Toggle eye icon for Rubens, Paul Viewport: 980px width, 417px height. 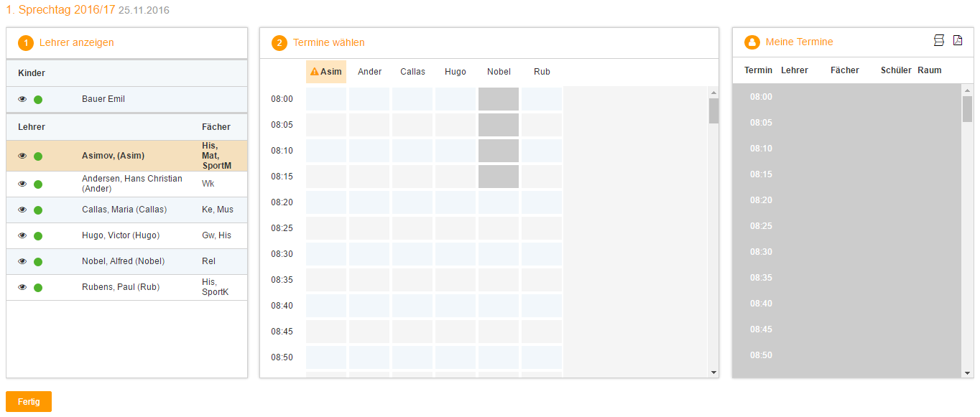(22, 287)
